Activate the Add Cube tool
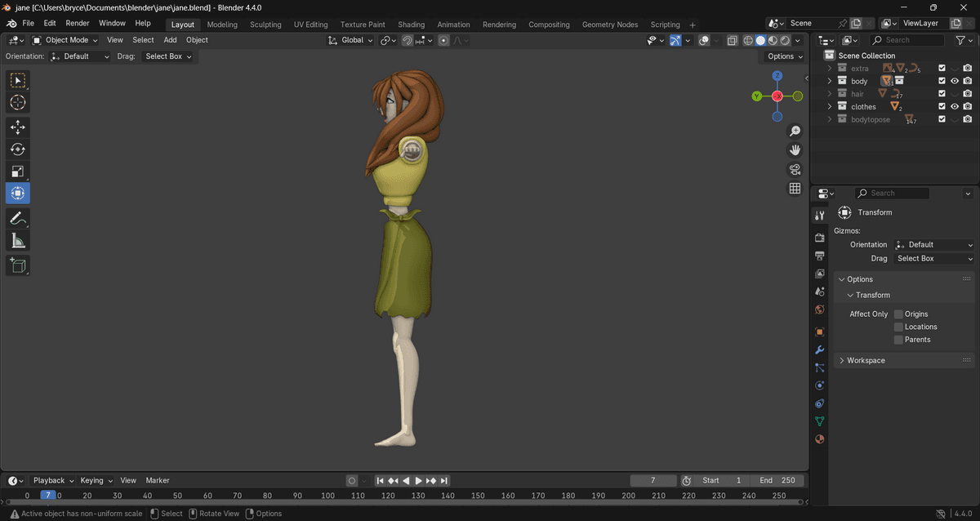This screenshot has height=521, width=980. click(x=18, y=265)
